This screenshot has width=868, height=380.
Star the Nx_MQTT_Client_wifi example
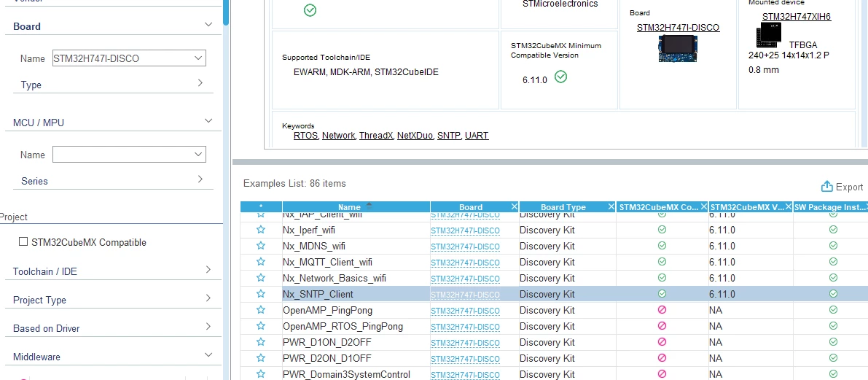261,262
